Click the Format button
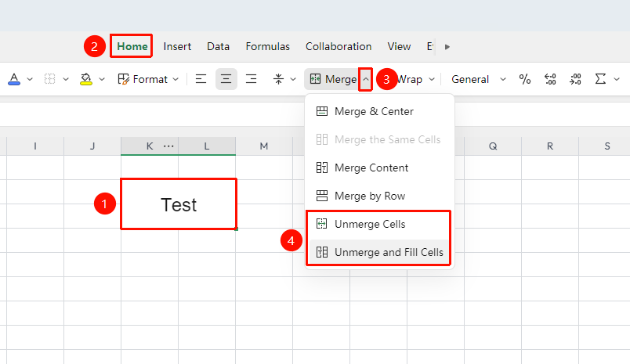This screenshot has height=364, width=630. pyautogui.click(x=143, y=79)
